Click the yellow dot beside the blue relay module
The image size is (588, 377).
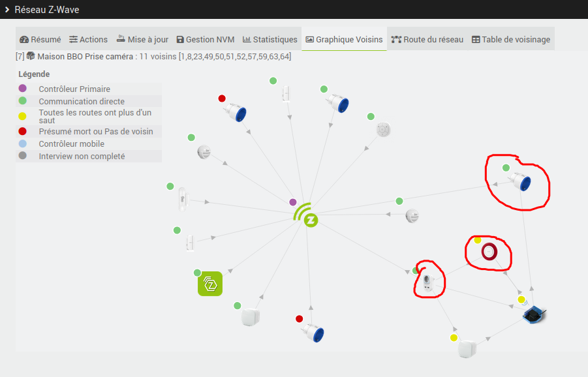coord(521,299)
